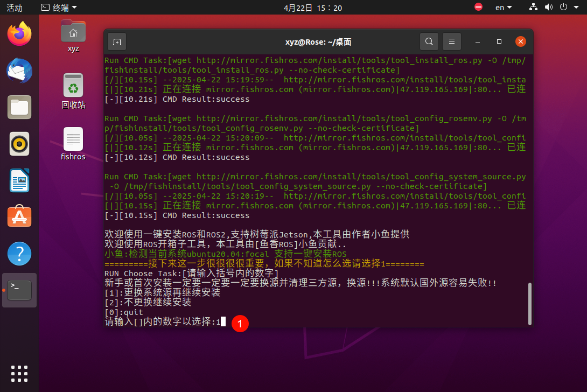The width and height of the screenshot is (587, 392).
Task: Select the 回收站 trash icon on desktop
Action: click(73, 92)
